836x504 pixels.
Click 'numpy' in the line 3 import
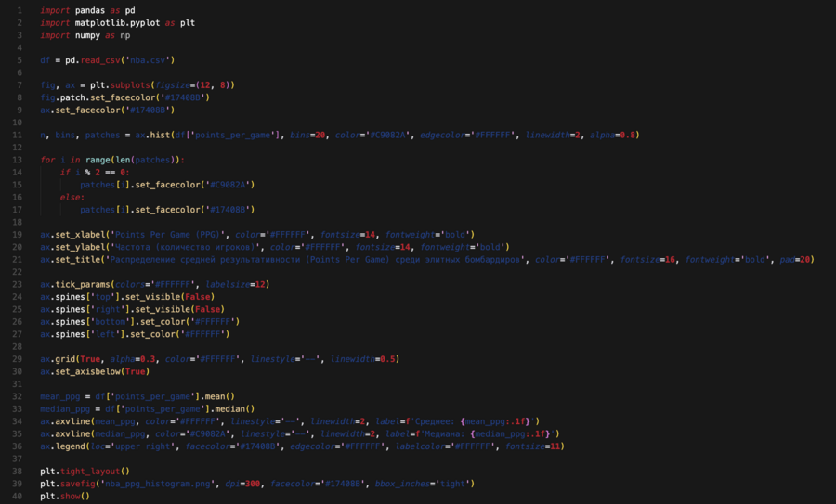pos(87,35)
